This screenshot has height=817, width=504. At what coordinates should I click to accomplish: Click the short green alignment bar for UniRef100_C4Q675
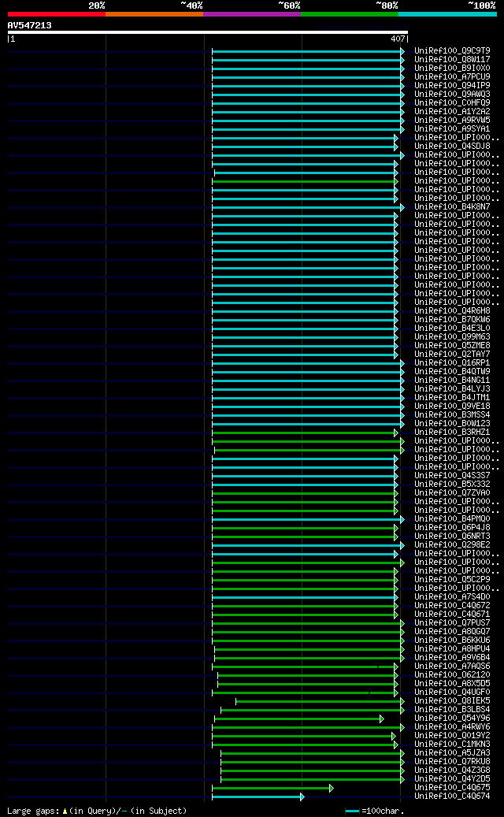coord(272,788)
